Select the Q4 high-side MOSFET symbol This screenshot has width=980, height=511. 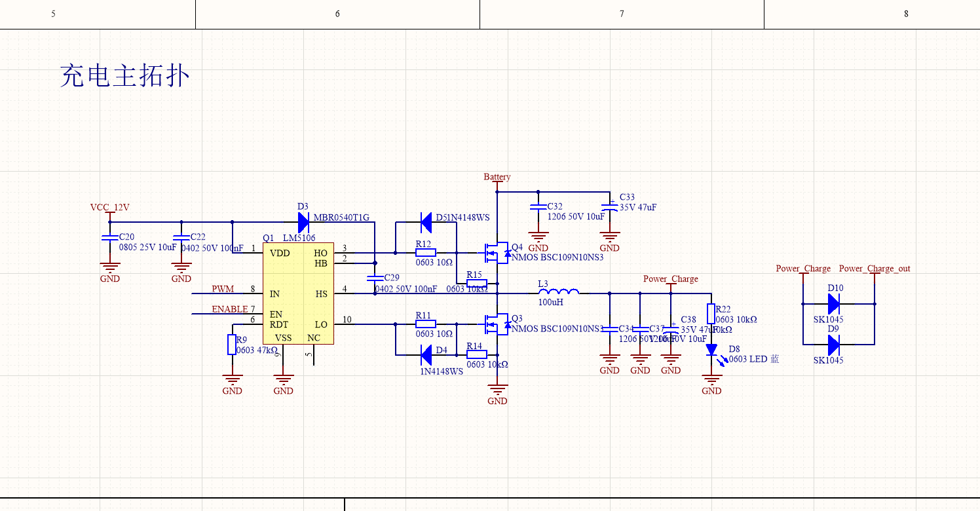[497, 252]
